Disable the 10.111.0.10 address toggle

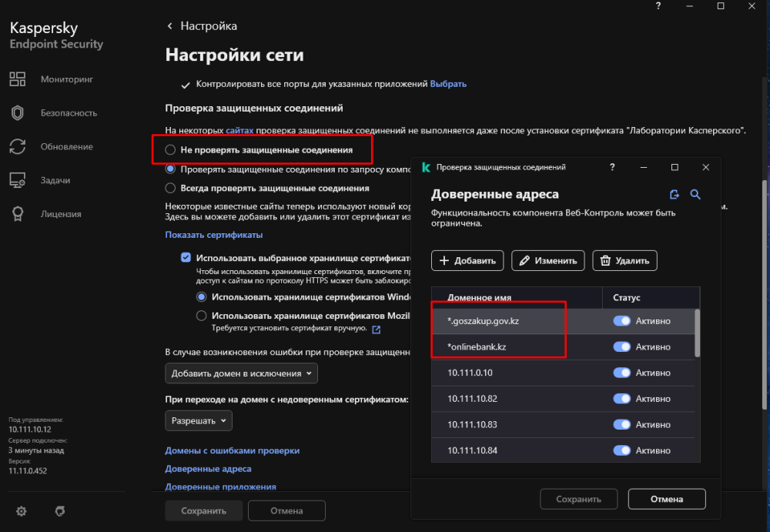(621, 373)
